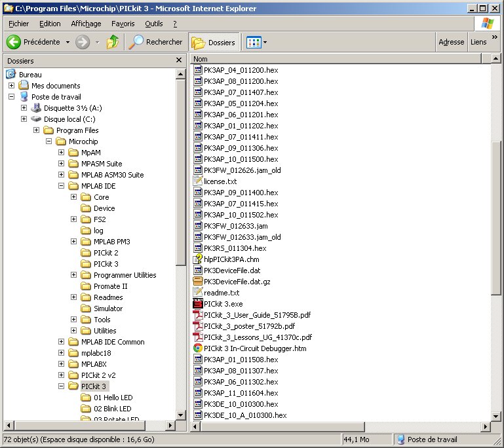504x448 pixels.
Task: Click the Liens toolbar label
Action: click(478, 42)
